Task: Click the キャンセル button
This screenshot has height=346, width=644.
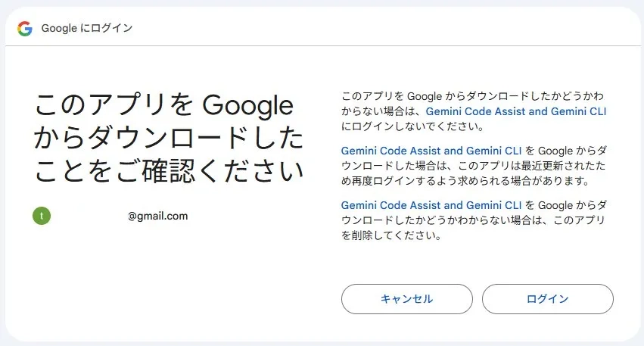Action: [406, 299]
